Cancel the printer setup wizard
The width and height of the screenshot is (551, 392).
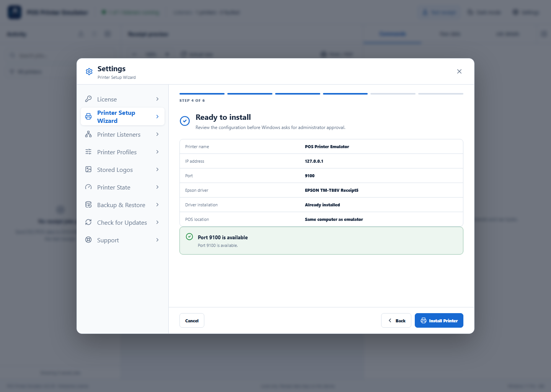(192, 320)
